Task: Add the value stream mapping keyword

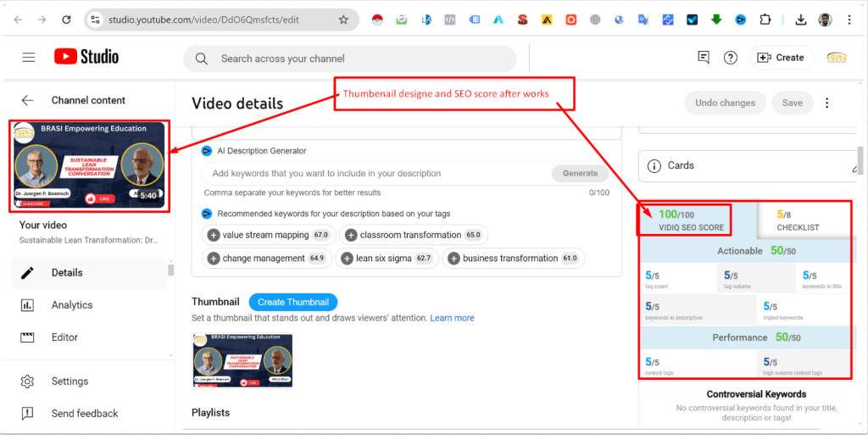Action: [214, 235]
